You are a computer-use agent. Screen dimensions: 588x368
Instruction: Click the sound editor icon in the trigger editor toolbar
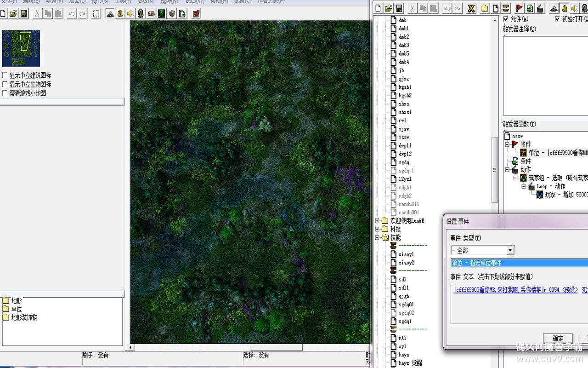coord(574,8)
